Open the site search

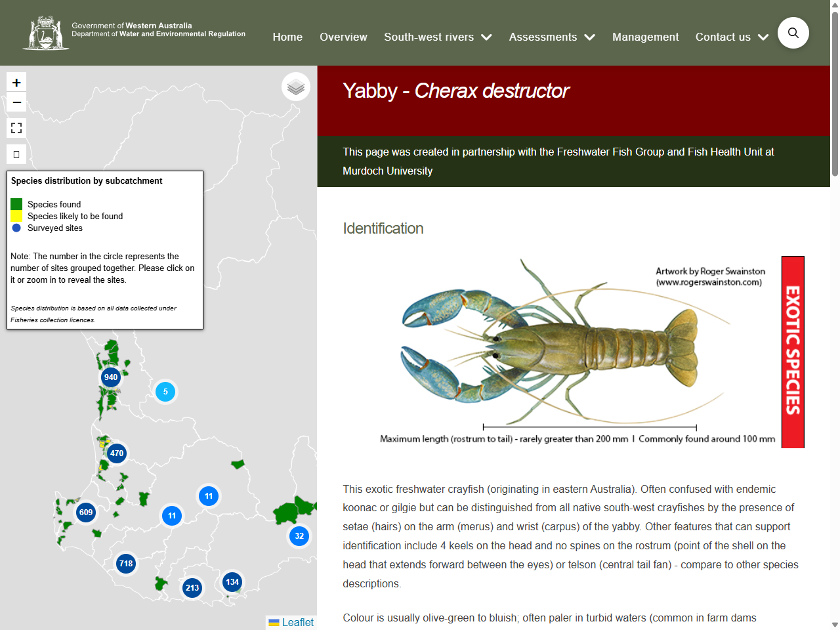coord(793,32)
